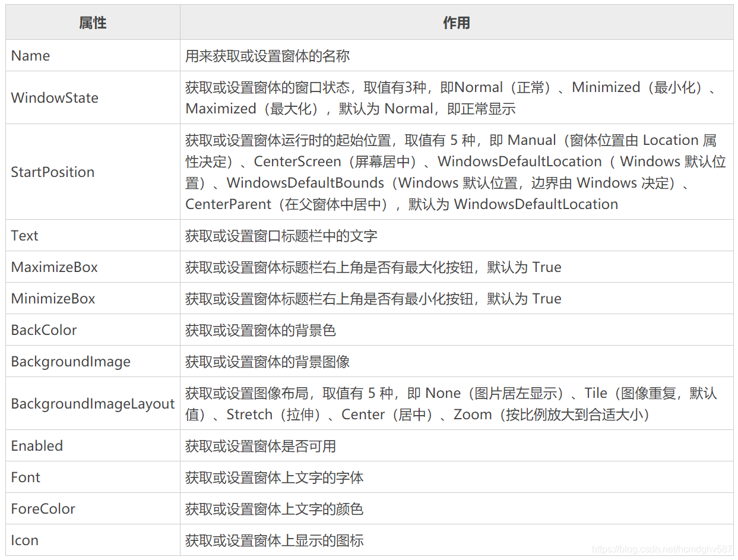Click description 获取或设置窗体是否可用
This screenshot has height=560, width=738.
[261, 446]
